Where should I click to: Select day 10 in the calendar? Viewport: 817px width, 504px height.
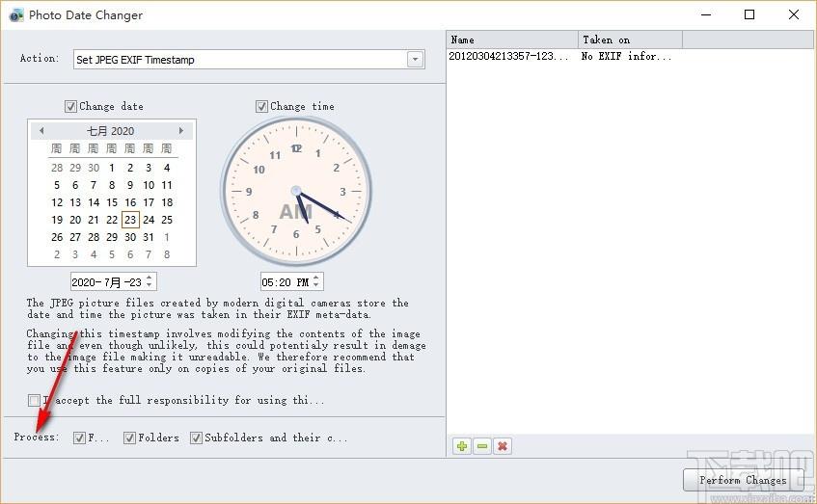point(149,185)
